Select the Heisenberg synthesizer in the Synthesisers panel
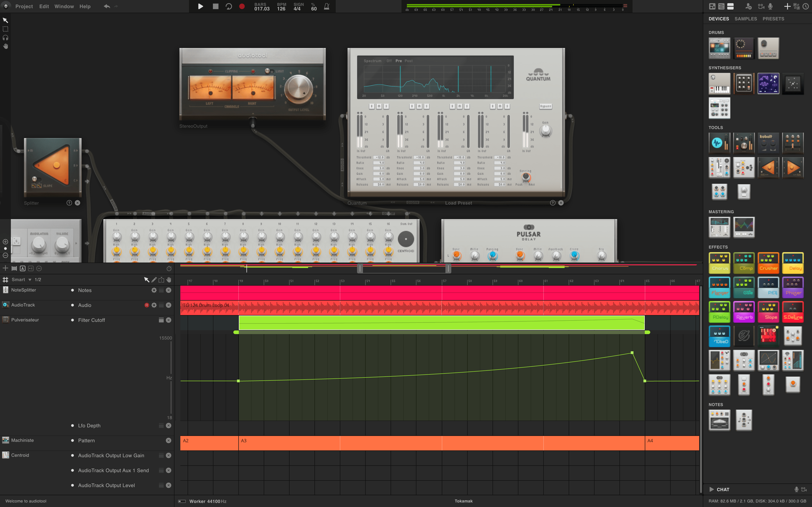Viewport: 812px width, 507px height. pos(768,83)
